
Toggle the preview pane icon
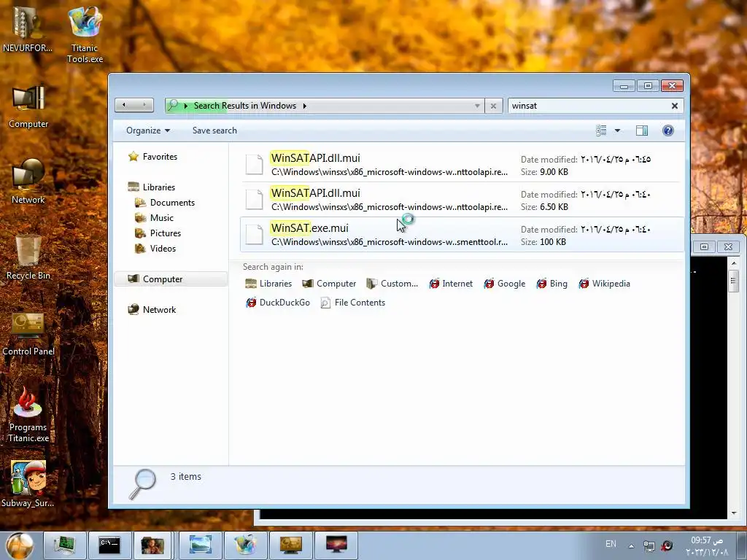point(642,131)
